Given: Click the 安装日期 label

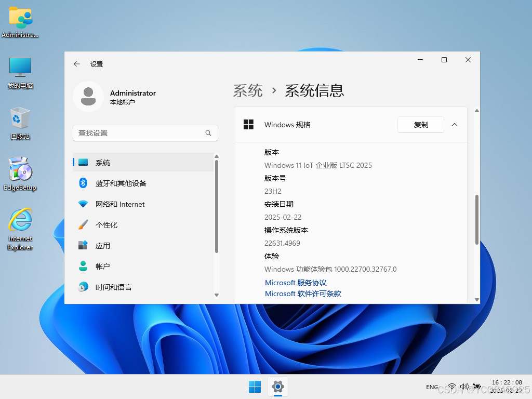Looking at the screenshot, I should coord(279,204).
